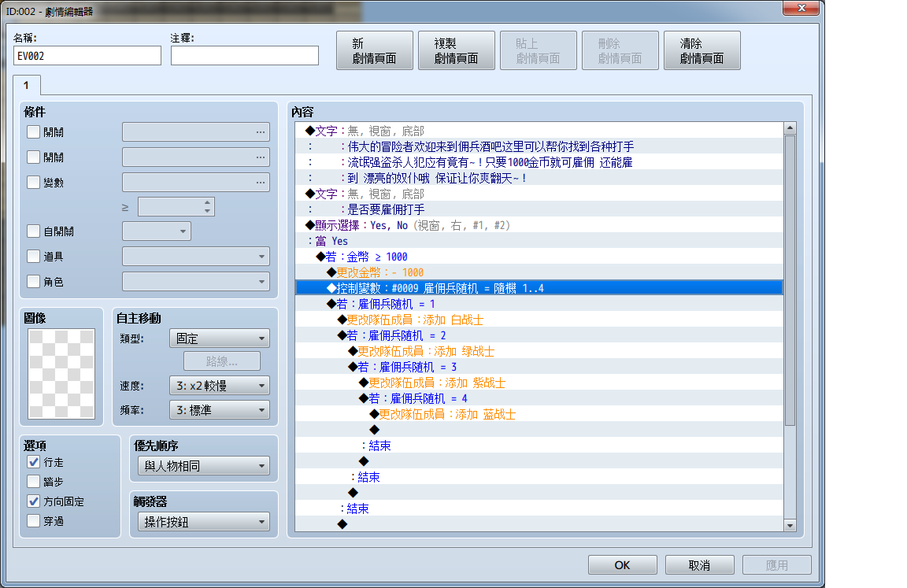The height and width of the screenshot is (588, 907).
Task: Click the OK button
Action: 623,565
